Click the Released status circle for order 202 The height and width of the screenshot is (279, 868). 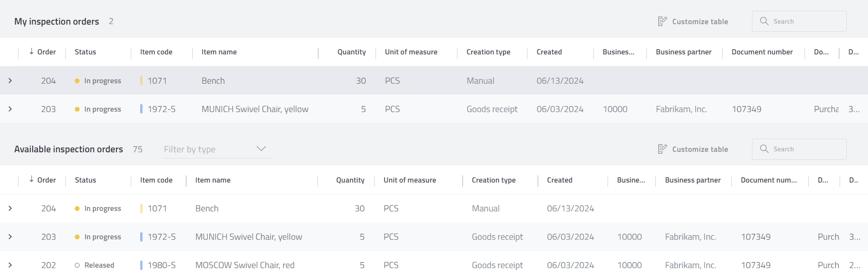coord(77,265)
